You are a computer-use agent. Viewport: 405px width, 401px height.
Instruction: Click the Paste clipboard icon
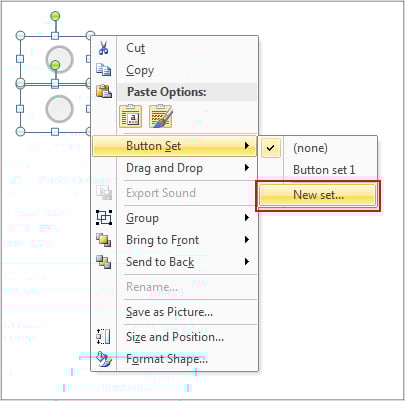pyautogui.click(x=104, y=91)
